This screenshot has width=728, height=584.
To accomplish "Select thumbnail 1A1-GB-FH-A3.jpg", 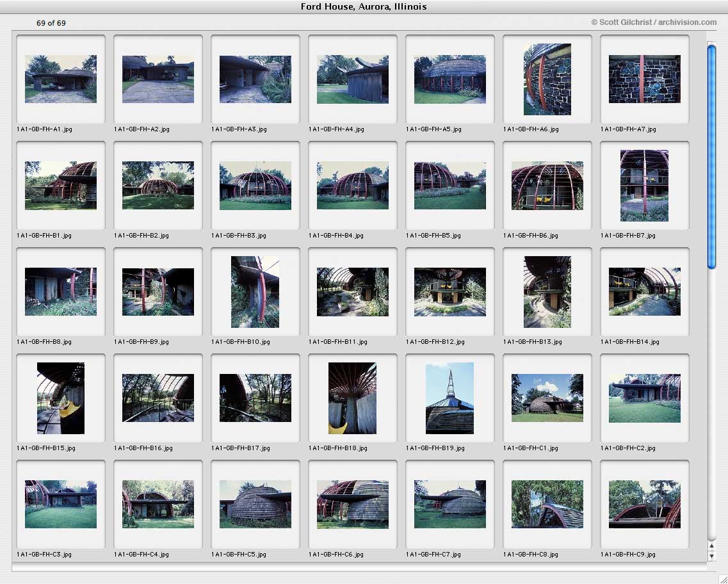I will point(255,79).
